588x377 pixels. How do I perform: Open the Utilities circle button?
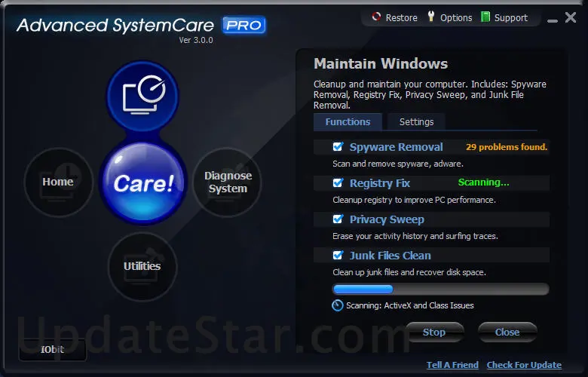142,266
